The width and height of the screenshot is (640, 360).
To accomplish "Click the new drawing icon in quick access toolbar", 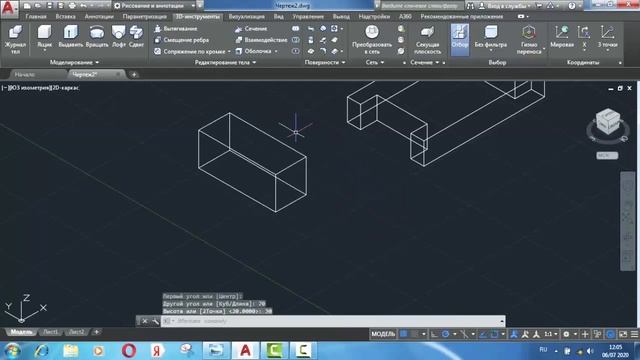I will click(x=27, y=6).
